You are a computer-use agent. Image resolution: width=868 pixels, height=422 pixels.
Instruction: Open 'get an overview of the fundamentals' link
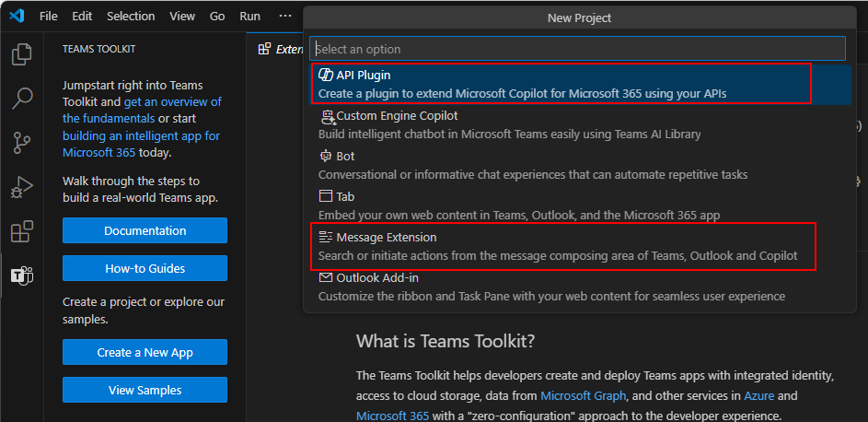click(144, 111)
